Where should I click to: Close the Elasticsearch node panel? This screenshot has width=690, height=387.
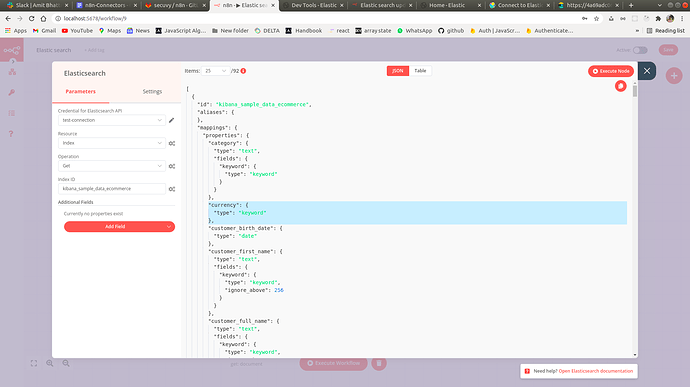coord(647,71)
